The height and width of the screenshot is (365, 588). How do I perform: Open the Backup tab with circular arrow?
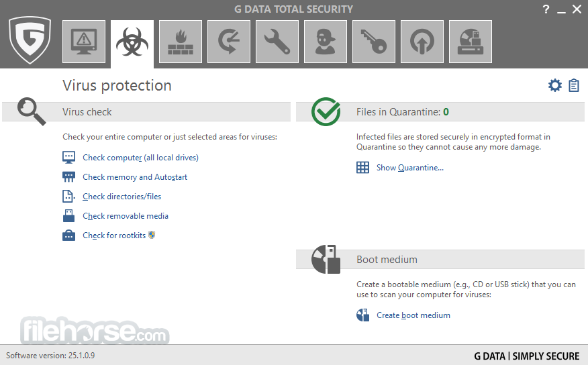click(229, 42)
